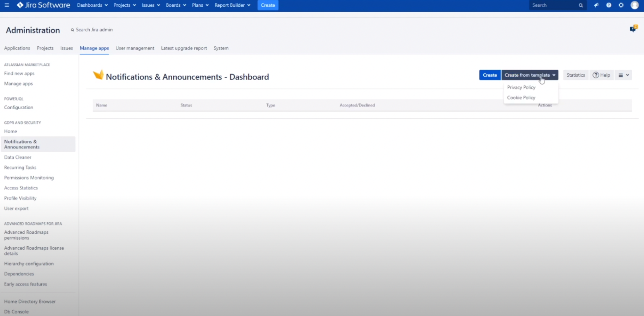Open Advanced Roadmaps permissions link
The image size is (644, 316).
click(x=26, y=235)
